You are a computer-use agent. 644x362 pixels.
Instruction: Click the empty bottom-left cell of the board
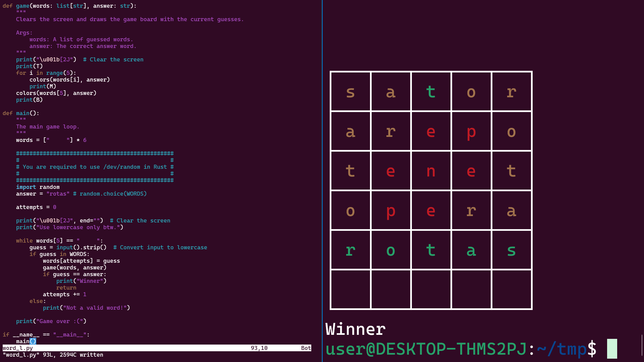click(351, 289)
